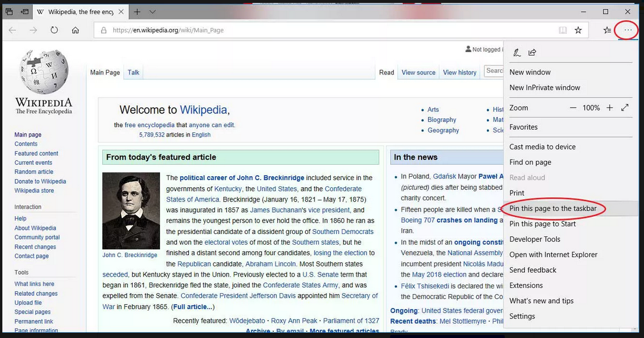
Task: Go to Home using house icon
Action: click(x=75, y=30)
